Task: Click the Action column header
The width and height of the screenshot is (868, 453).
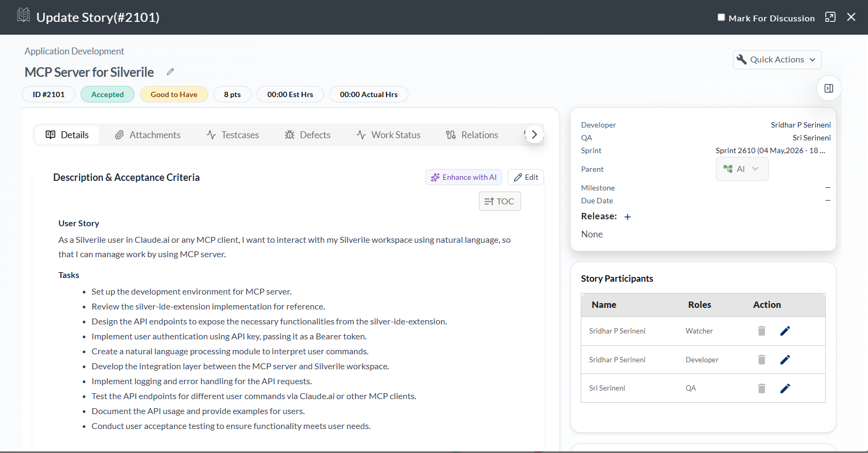Action: tap(767, 305)
